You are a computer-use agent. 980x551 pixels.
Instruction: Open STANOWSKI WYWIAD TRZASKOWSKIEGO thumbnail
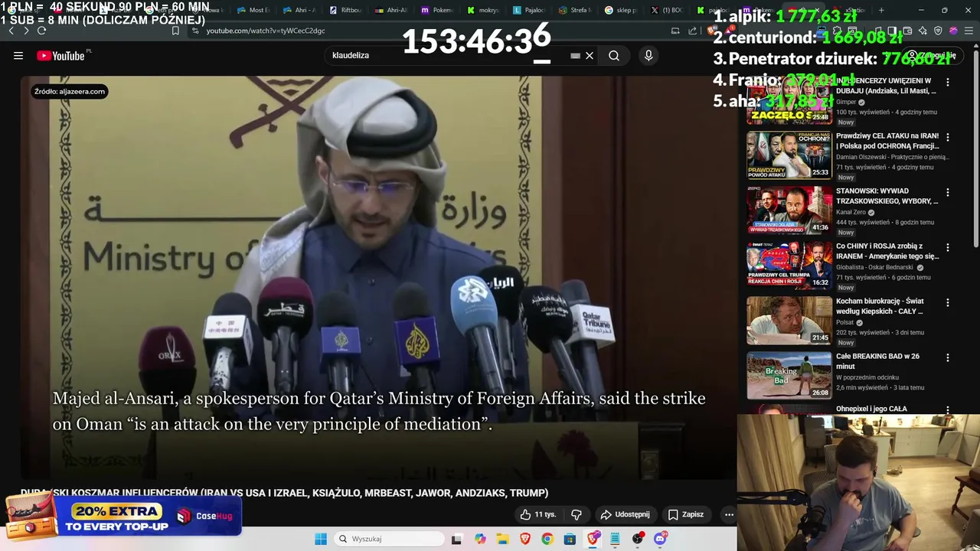[x=789, y=210]
